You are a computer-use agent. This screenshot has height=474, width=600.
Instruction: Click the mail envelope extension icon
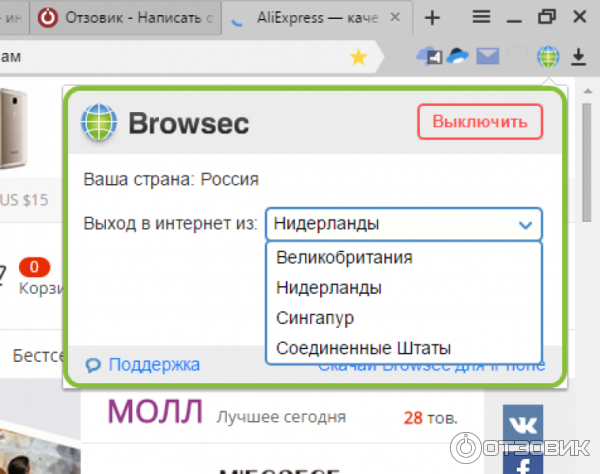point(487,57)
